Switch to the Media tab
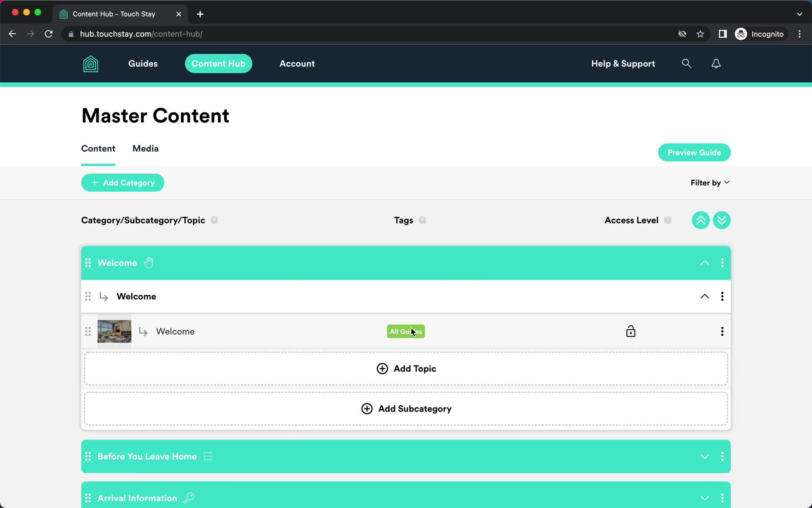Screen dimensions: 812x508 click(145, 148)
